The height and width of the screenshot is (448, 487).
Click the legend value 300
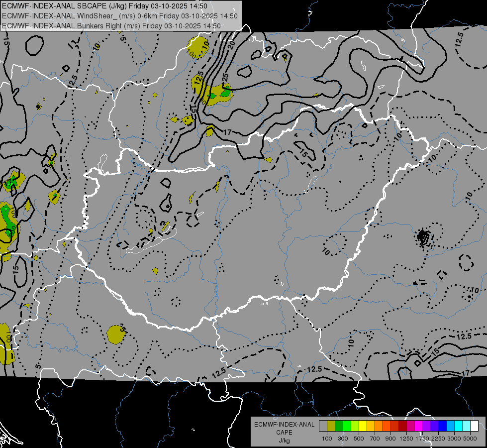(x=343, y=439)
